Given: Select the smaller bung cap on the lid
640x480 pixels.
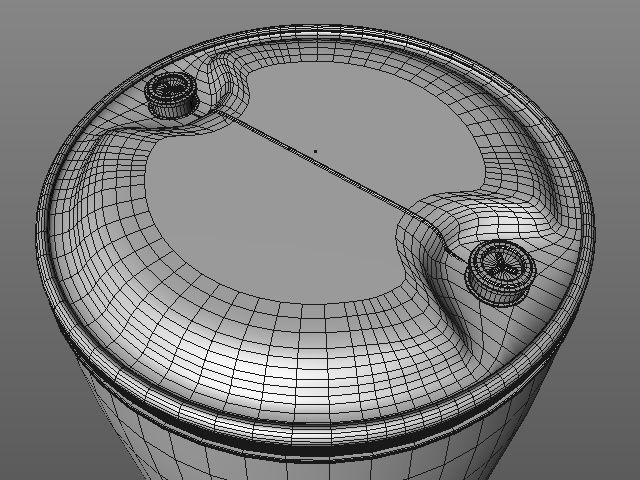Looking at the screenshot, I should coord(171,96).
